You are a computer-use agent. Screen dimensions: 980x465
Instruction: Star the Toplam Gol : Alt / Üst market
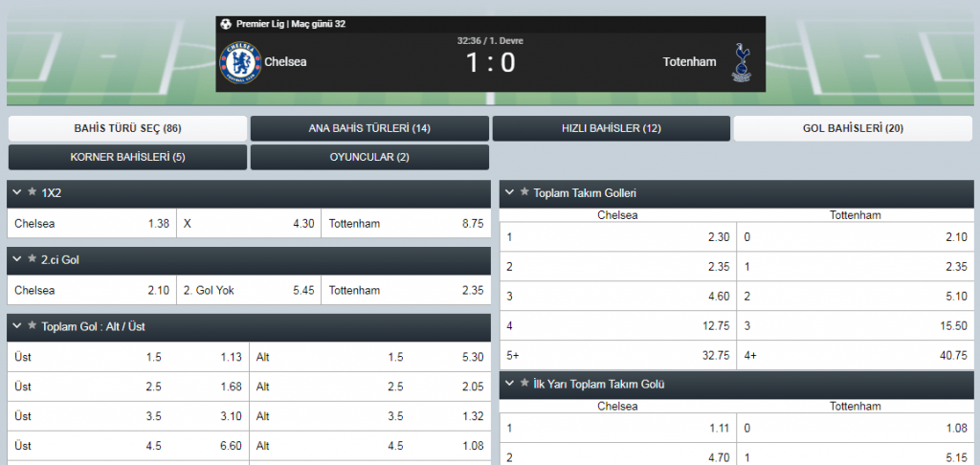pyautogui.click(x=33, y=325)
